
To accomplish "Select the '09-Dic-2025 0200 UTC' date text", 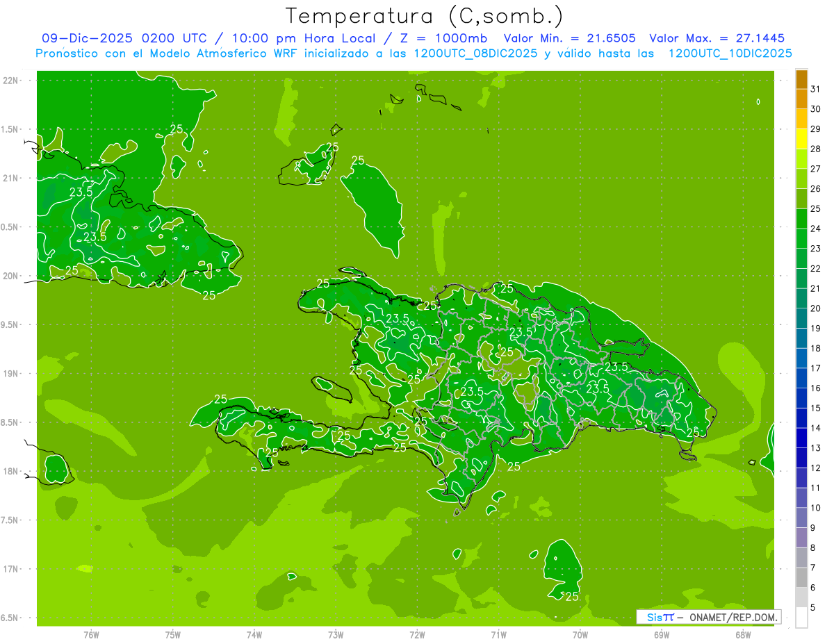I will 124,38.
